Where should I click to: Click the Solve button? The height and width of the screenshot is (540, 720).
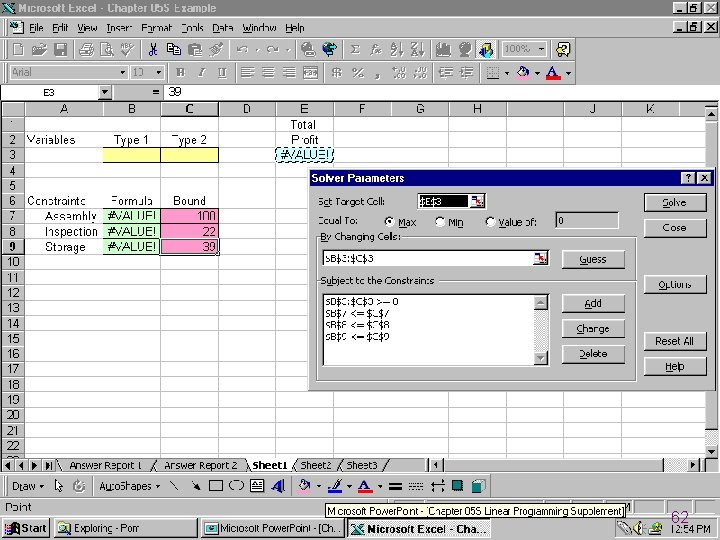click(x=675, y=202)
